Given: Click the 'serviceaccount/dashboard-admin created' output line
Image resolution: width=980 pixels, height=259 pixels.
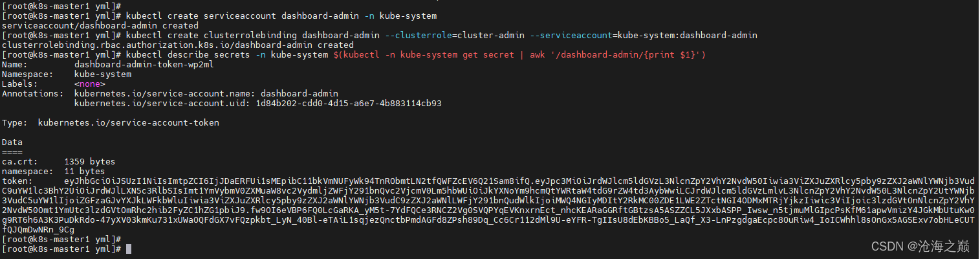Looking at the screenshot, I should pyautogui.click(x=100, y=25).
